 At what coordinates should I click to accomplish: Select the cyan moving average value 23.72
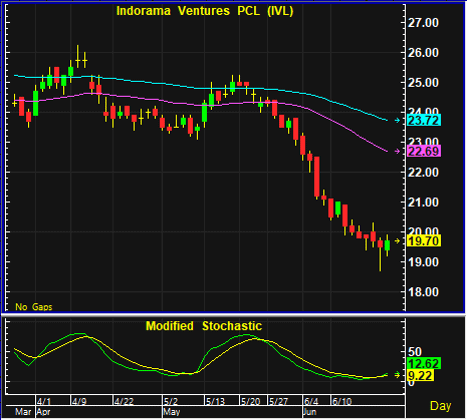pyautogui.click(x=424, y=120)
